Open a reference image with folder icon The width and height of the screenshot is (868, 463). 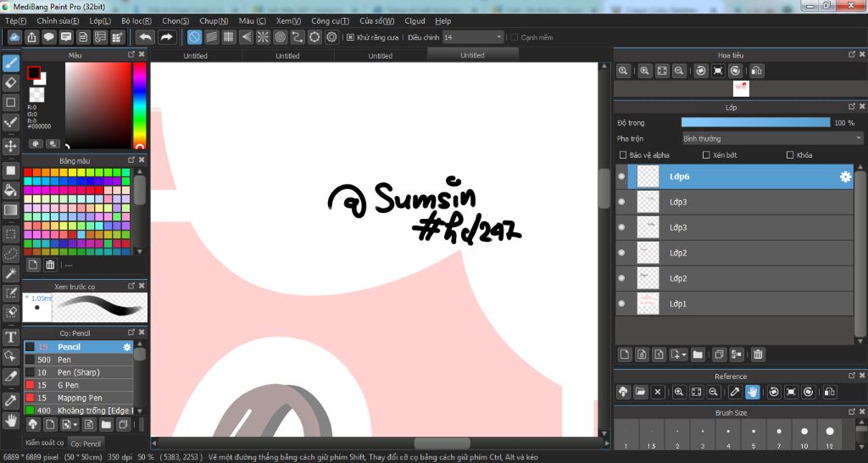(x=640, y=392)
